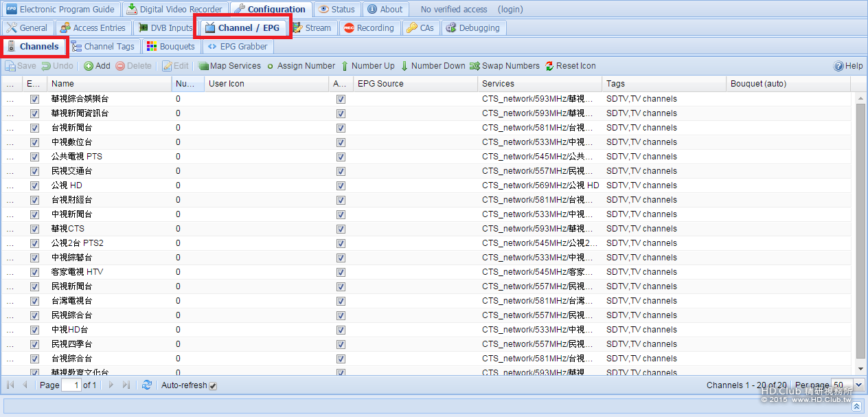
Task: Open the DVB Inputs tab
Action: pos(165,28)
